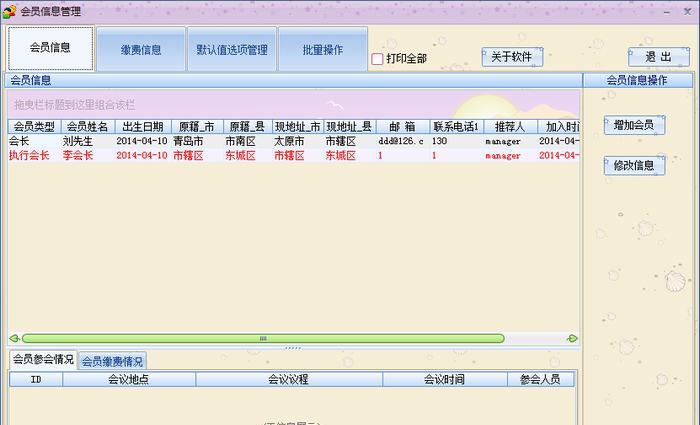Open the 关于软件 dialog
Screen dimensions: 700x425
(512, 57)
